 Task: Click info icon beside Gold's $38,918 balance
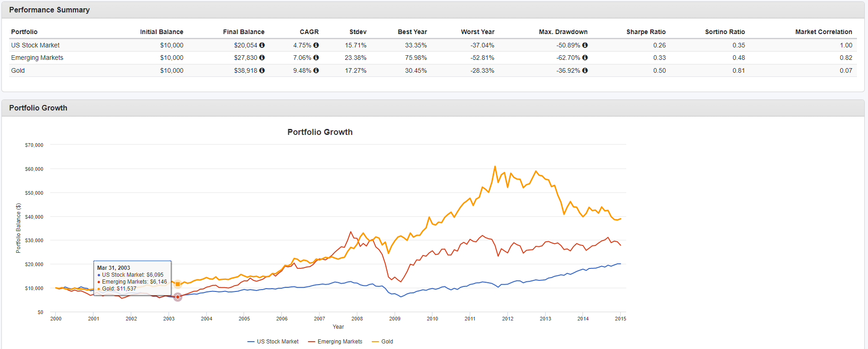tap(262, 70)
